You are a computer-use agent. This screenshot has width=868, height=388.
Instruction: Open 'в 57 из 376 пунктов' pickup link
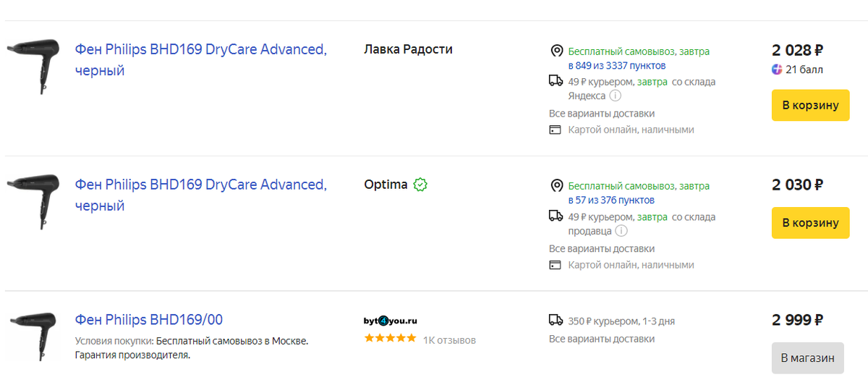(611, 201)
